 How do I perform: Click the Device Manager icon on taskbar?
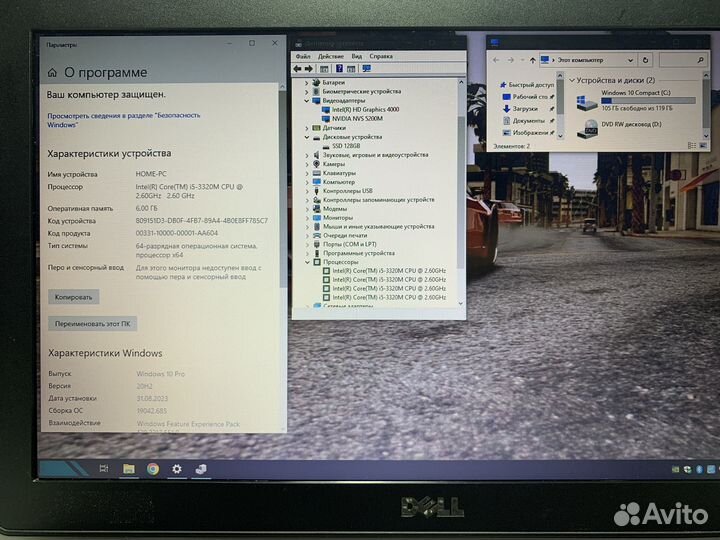pos(201,469)
